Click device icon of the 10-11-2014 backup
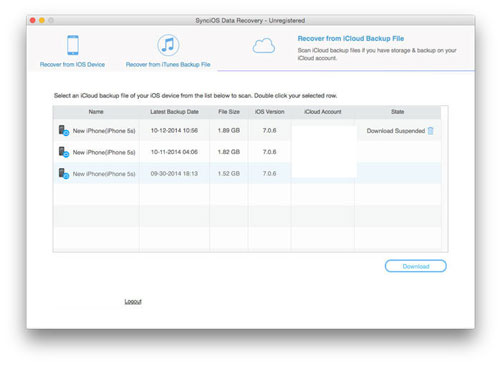This screenshot has height=365, width=500. (x=63, y=152)
